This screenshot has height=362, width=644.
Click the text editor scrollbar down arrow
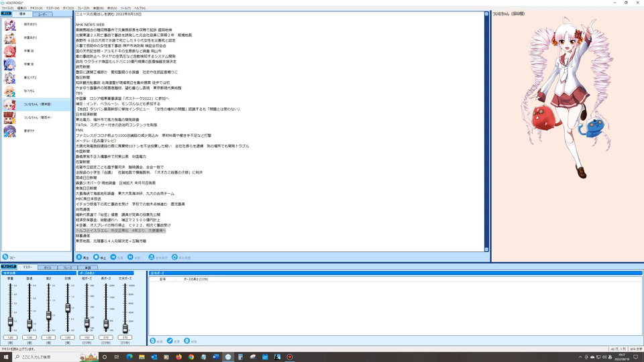486,249
